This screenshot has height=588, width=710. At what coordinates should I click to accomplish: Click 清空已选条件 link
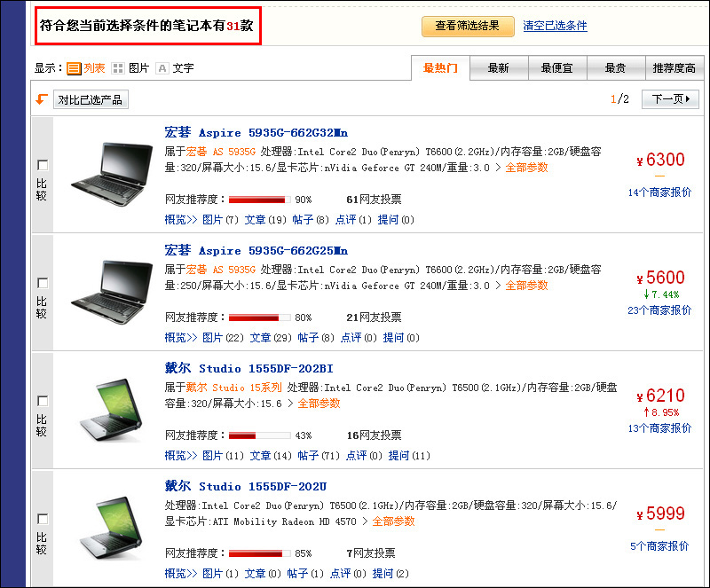click(556, 26)
